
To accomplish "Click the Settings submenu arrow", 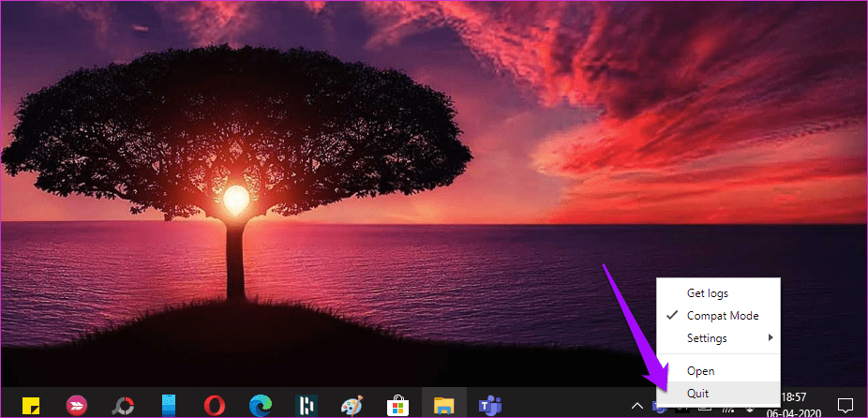I will (x=771, y=337).
